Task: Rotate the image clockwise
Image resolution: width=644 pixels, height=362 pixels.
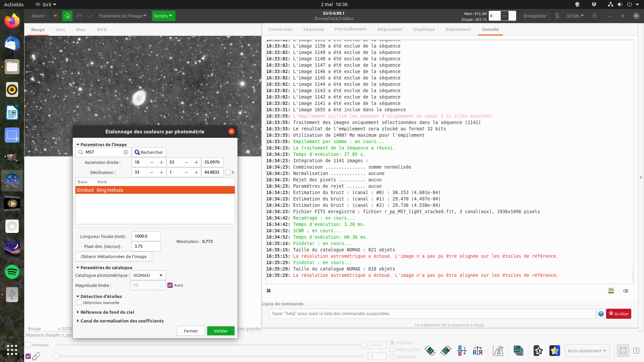Action: point(446,351)
